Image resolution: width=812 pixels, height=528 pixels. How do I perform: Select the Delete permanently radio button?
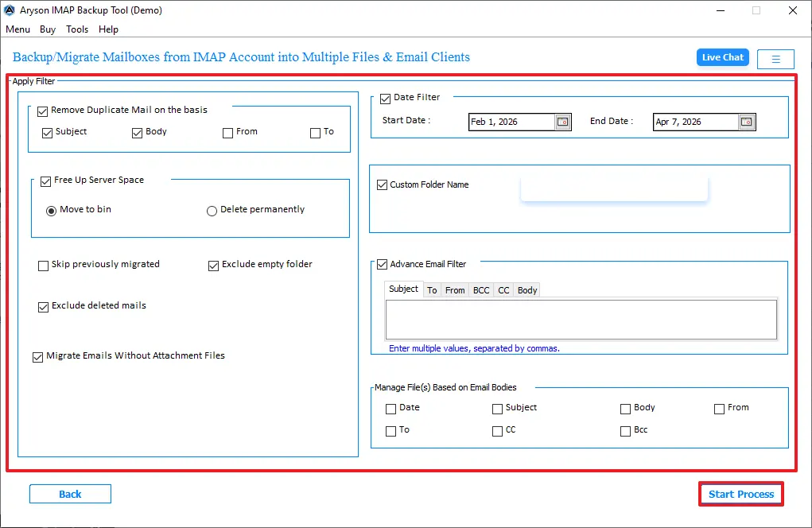(x=212, y=211)
